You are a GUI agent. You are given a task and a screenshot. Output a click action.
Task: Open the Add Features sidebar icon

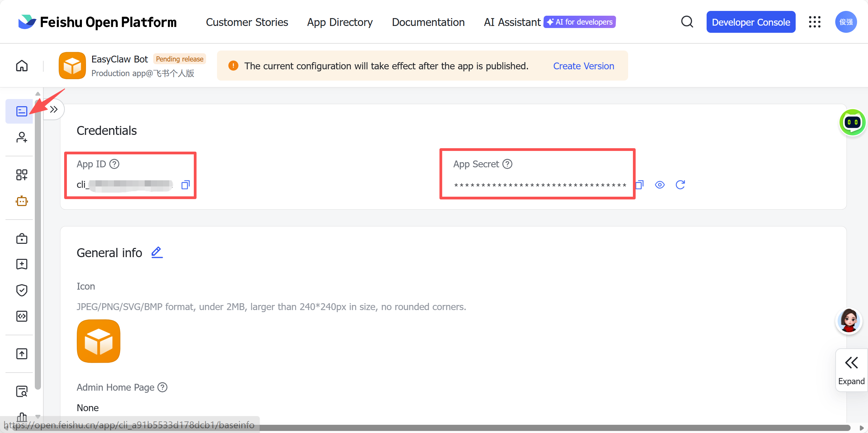click(21, 175)
